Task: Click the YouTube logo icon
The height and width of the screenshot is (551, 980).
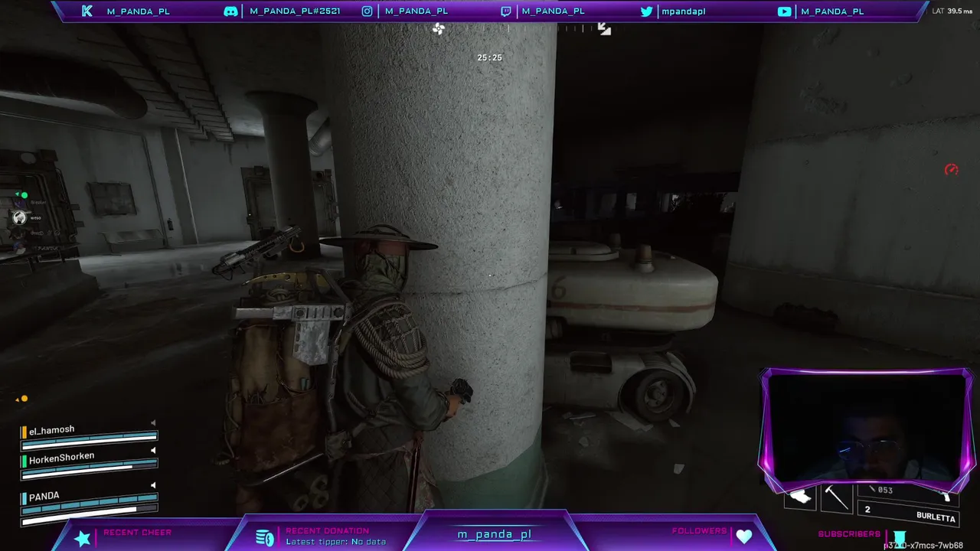Action: coord(784,11)
